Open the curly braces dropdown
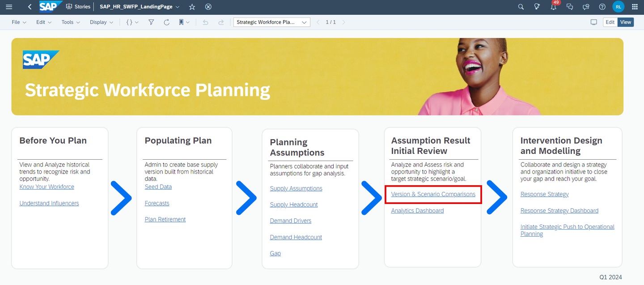This screenshot has height=285, width=644. pos(132,22)
